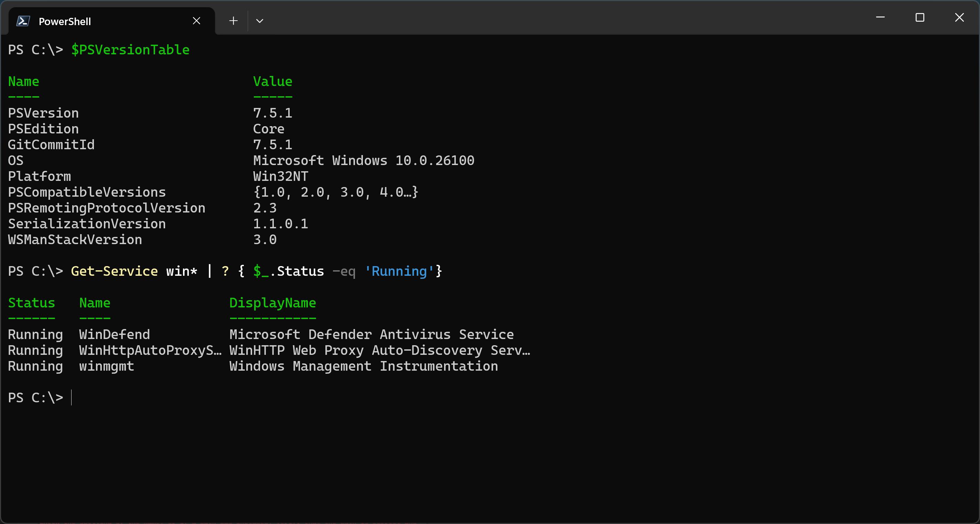The height and width of the screenshot is (524, 980).
Task: Minimize the terminal window
Action: 880,18
